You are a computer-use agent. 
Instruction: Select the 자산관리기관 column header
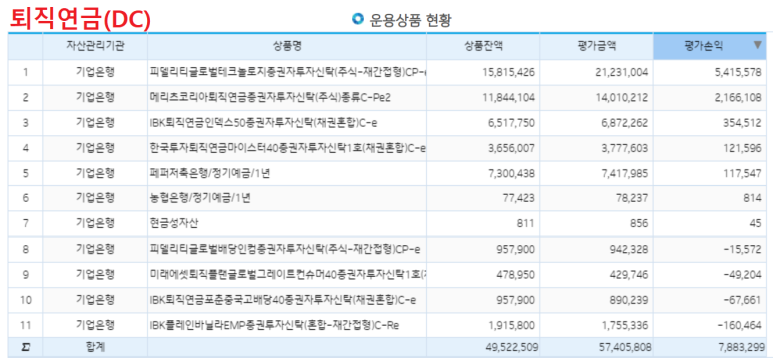point(95,46)
